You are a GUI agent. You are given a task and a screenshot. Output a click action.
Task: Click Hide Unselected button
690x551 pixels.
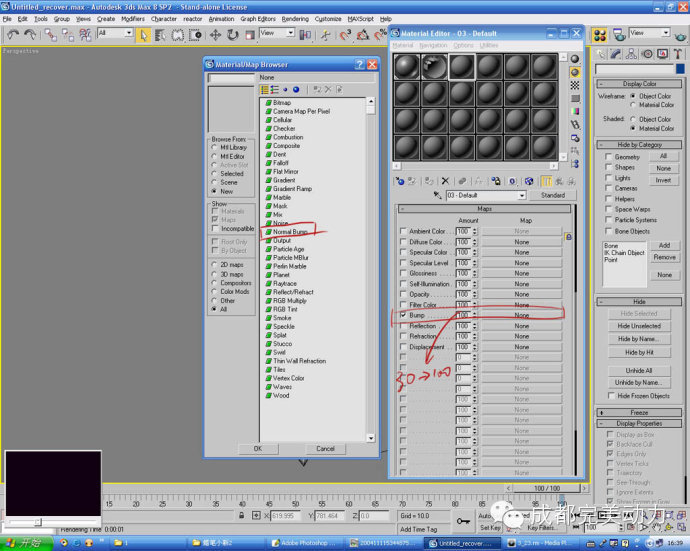[639, 326]
